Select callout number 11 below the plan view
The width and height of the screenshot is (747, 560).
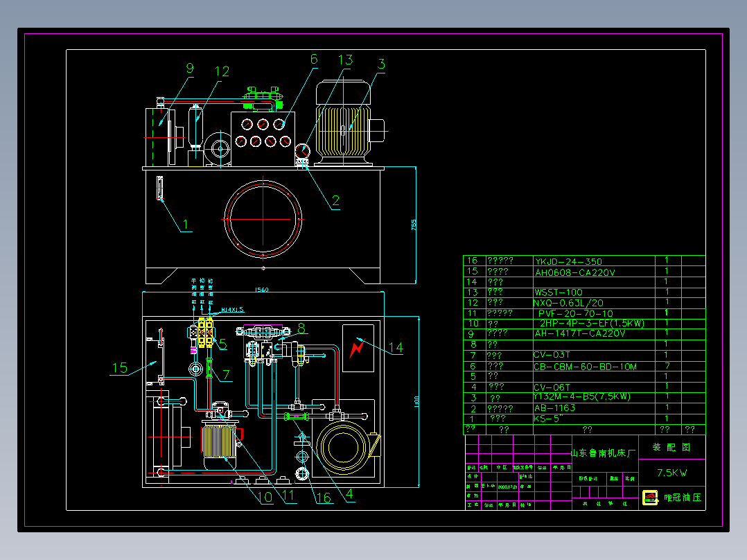point(288,496)
